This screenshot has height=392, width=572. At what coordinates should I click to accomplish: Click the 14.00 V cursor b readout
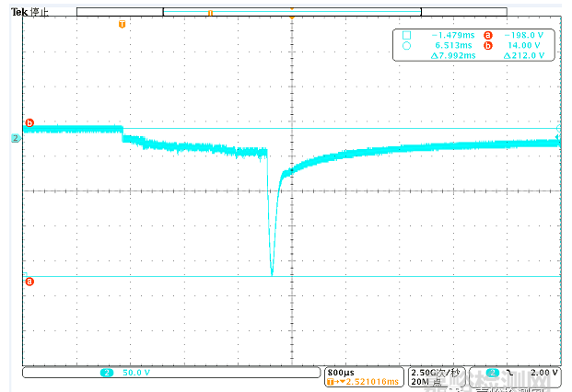coord(524,45)
